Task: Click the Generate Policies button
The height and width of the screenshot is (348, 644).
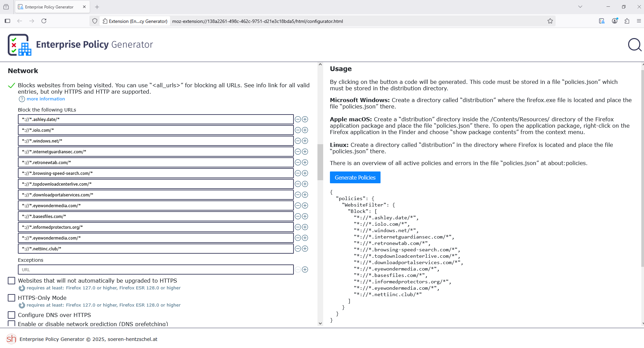Action: pos(355,178)
